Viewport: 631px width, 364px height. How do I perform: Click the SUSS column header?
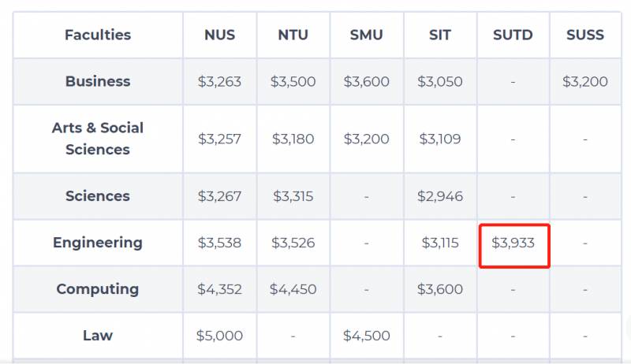[585, 35]
